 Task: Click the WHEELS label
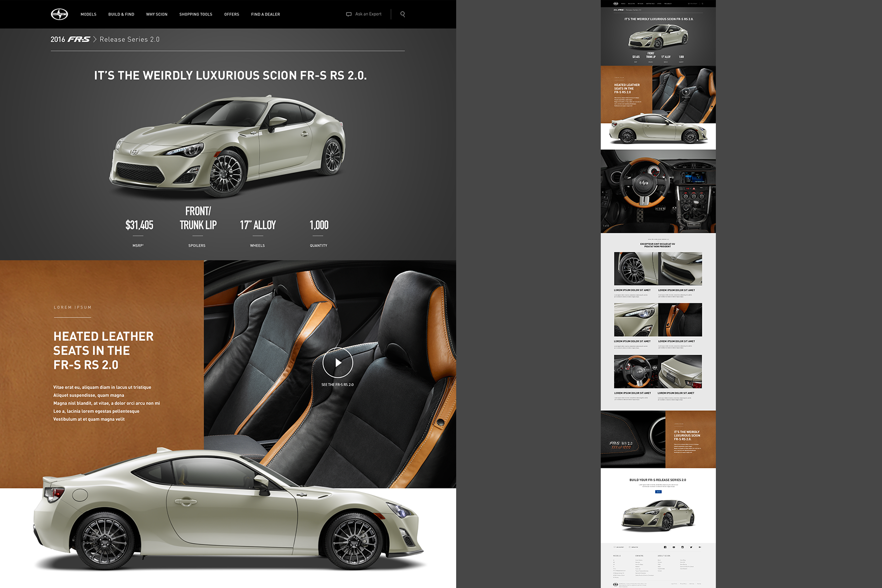[257, 245]
